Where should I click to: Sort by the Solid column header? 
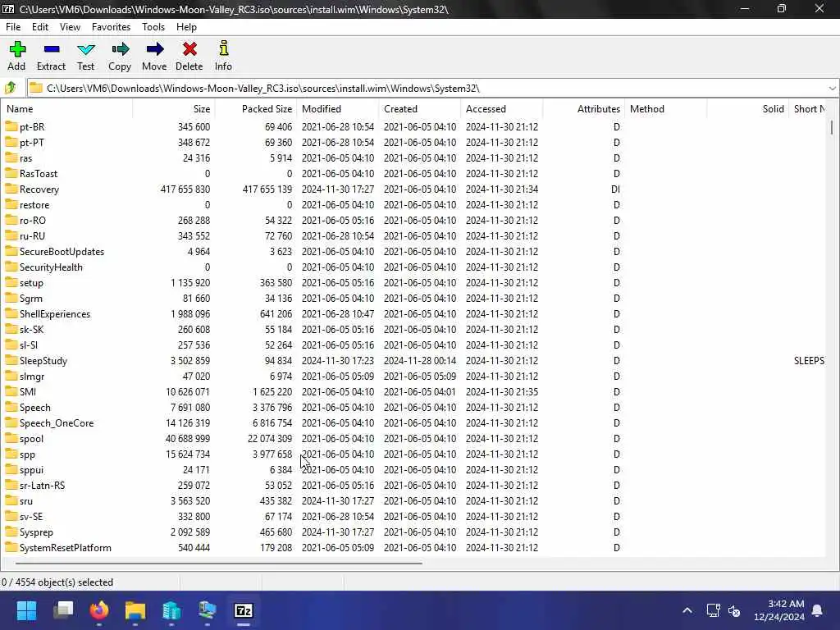coord(748,109)
